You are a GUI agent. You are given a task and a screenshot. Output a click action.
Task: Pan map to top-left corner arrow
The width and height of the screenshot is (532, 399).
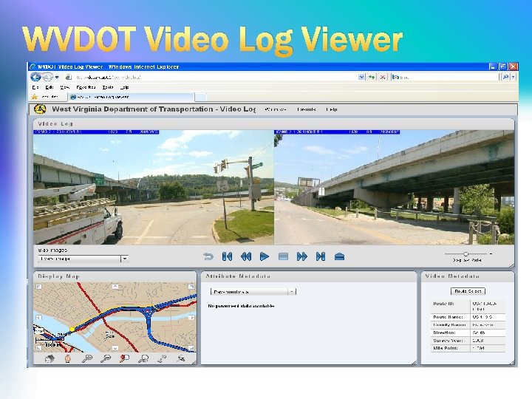pos(38,287)
